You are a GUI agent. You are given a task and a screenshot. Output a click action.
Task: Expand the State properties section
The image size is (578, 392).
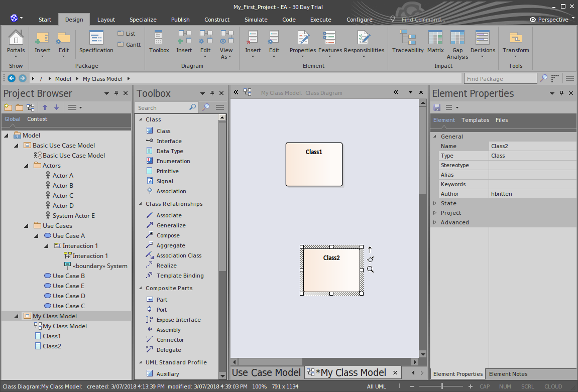point(435,203)
